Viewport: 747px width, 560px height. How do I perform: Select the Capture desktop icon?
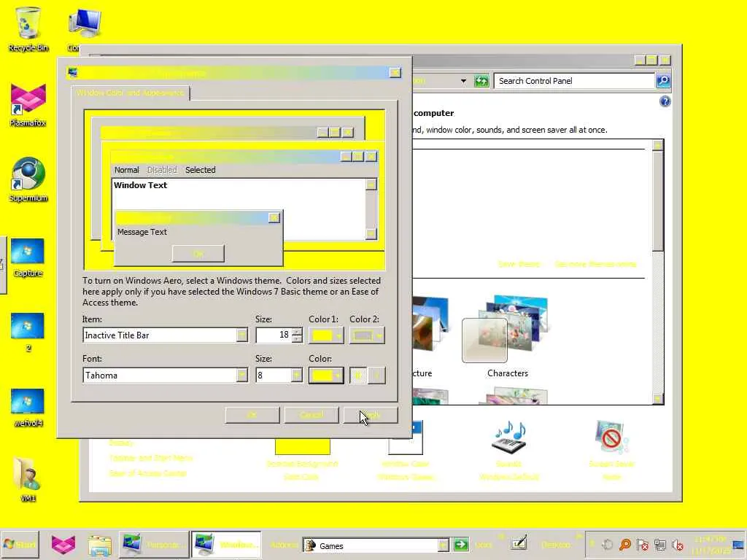point(28,257)
